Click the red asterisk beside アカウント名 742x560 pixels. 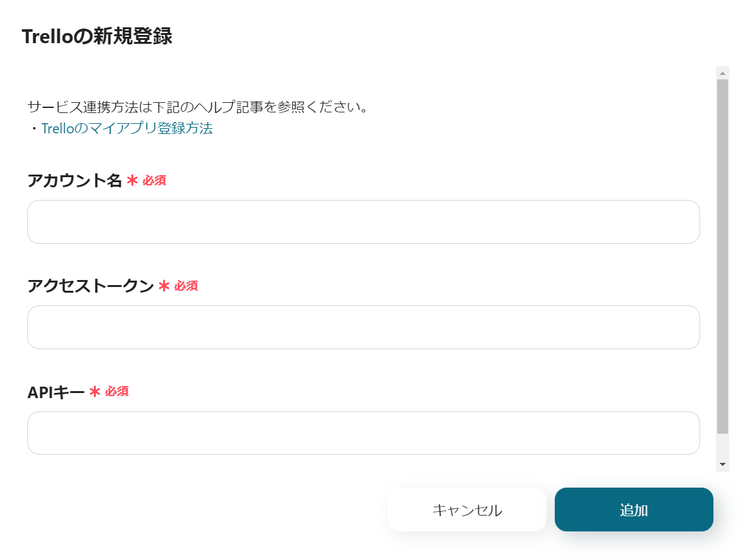point(132,181)
